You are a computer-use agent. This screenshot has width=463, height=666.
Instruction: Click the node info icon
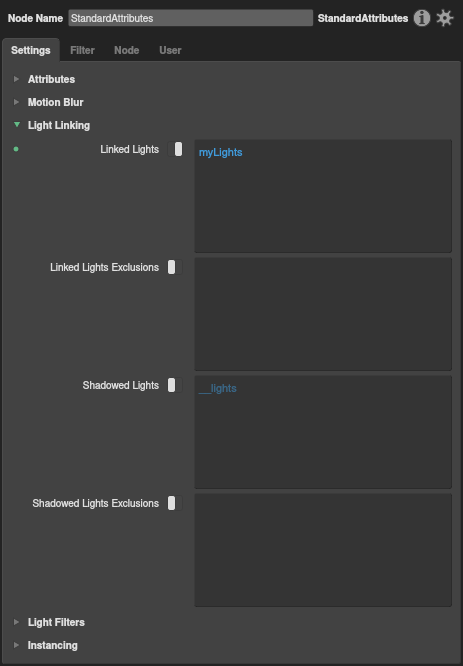(422, 18)
